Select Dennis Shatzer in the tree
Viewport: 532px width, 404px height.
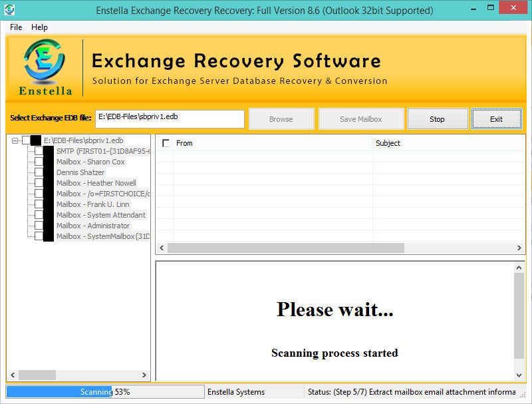coord(80,172)
